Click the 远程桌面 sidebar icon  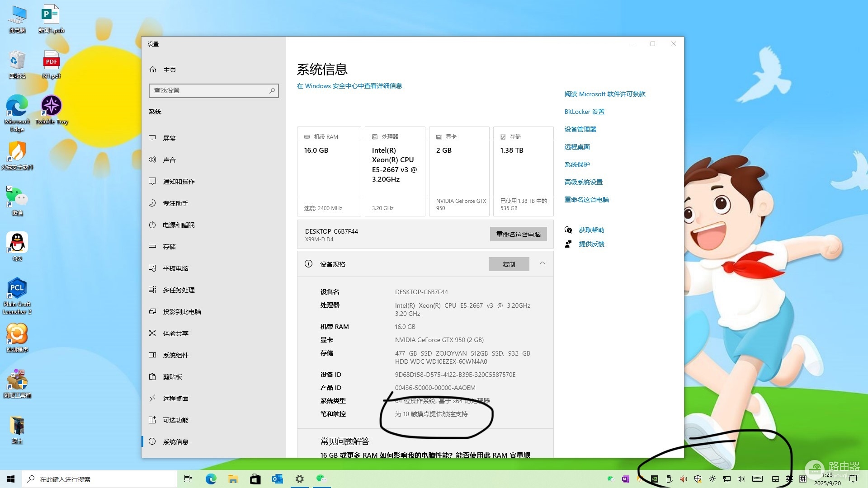coord(152,398)
